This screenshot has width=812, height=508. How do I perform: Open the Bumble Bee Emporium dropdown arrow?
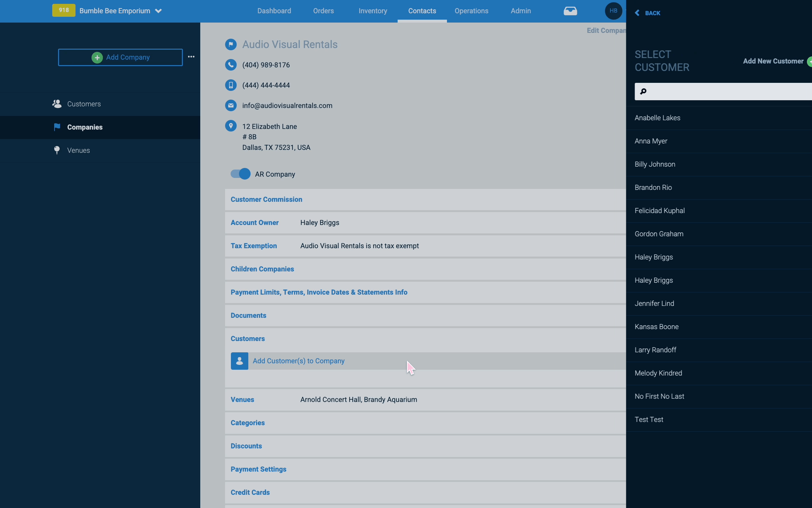pos(158,11)
